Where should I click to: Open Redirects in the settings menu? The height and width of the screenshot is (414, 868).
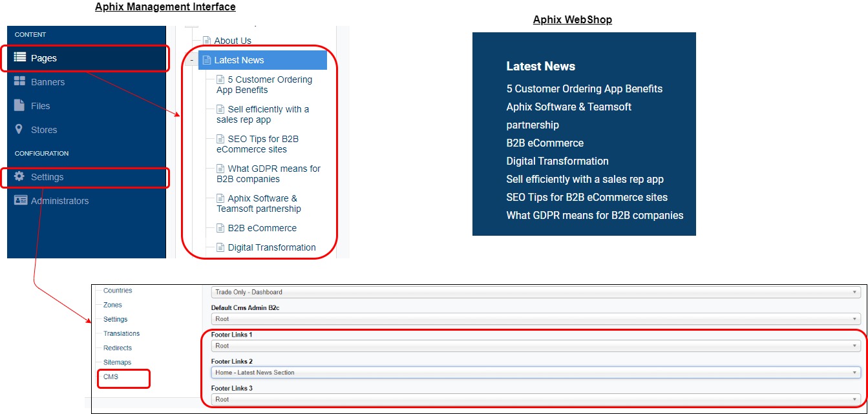click(x=118, y=348)
